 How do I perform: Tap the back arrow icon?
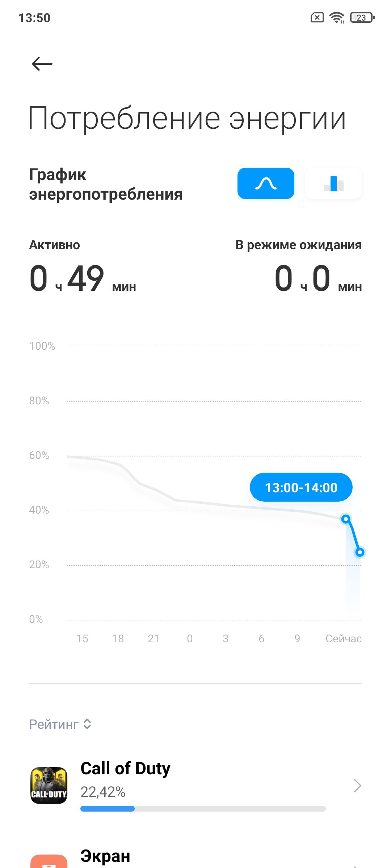point(42,64)
